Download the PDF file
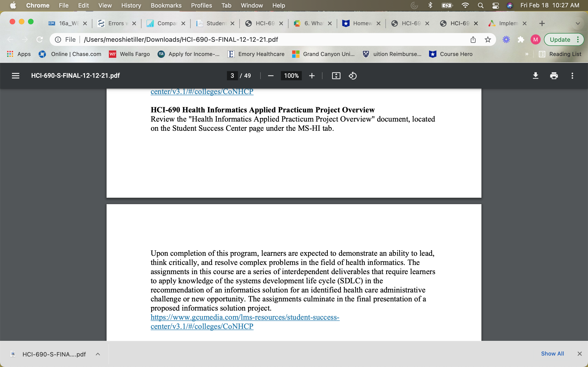 click(536, 76)
